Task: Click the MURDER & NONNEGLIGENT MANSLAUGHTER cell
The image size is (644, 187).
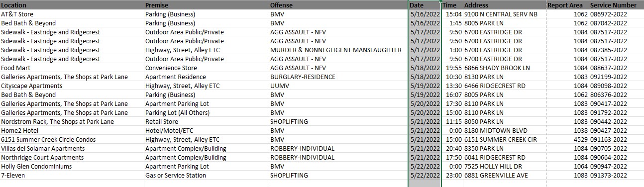Action: coord(338,50)
